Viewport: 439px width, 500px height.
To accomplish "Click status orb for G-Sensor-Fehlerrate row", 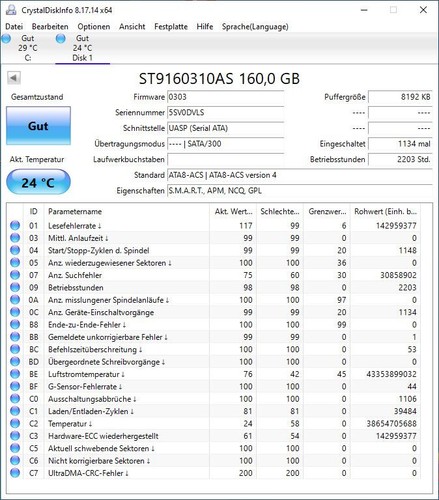I will [15, 386].
